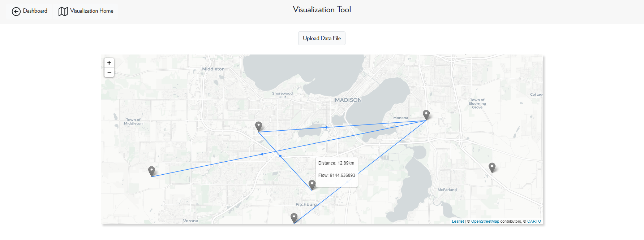Navigate to Visualization Home text label
The height and width of the screenshot is (240, 644).
(x=92, y=11)
